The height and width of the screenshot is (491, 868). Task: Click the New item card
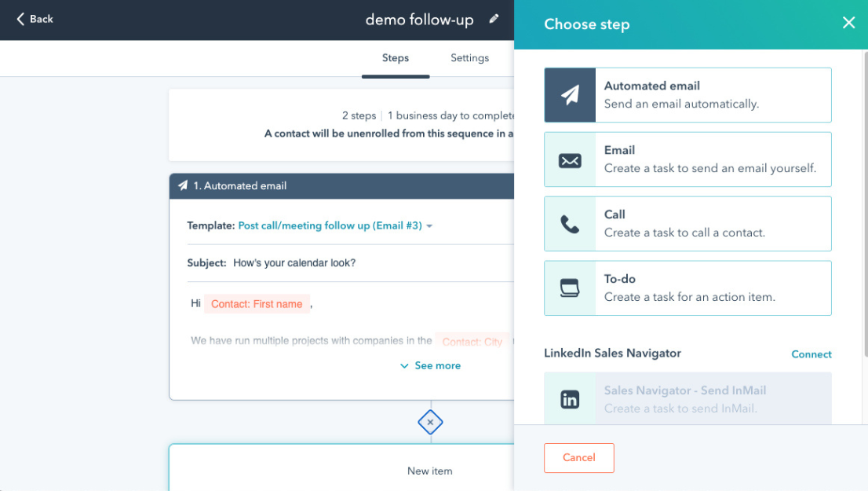tap(430, 471)
